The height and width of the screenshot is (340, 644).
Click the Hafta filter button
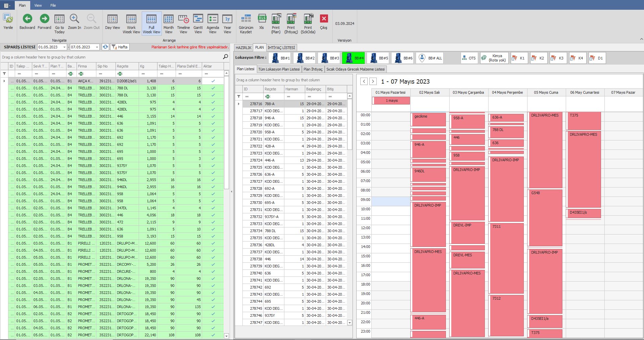(x=120, y=47)
